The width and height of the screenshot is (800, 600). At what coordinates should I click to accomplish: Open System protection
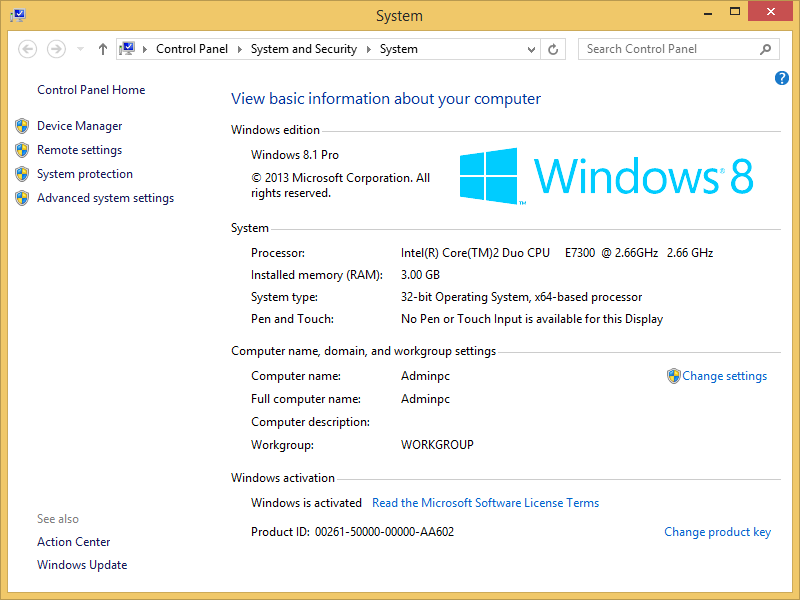pos(85,174)
